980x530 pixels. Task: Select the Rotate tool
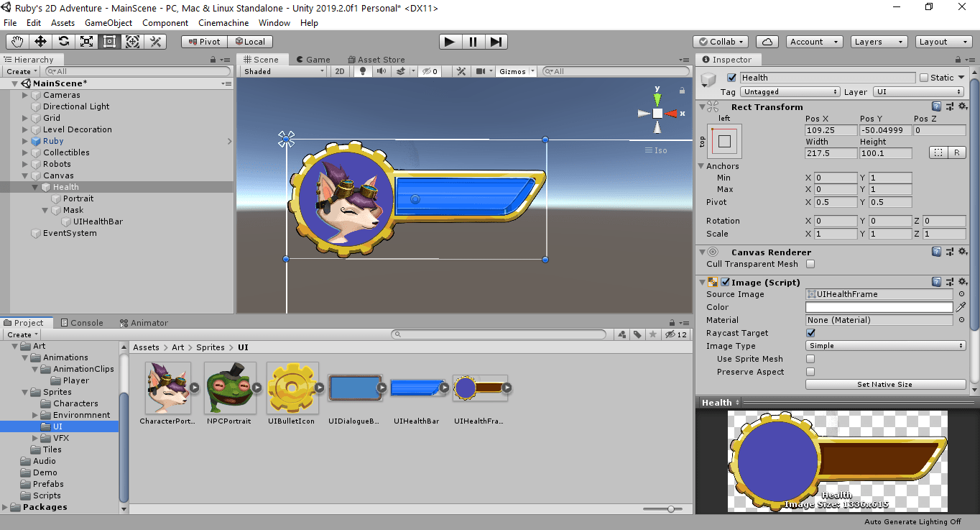coord(63,42)
